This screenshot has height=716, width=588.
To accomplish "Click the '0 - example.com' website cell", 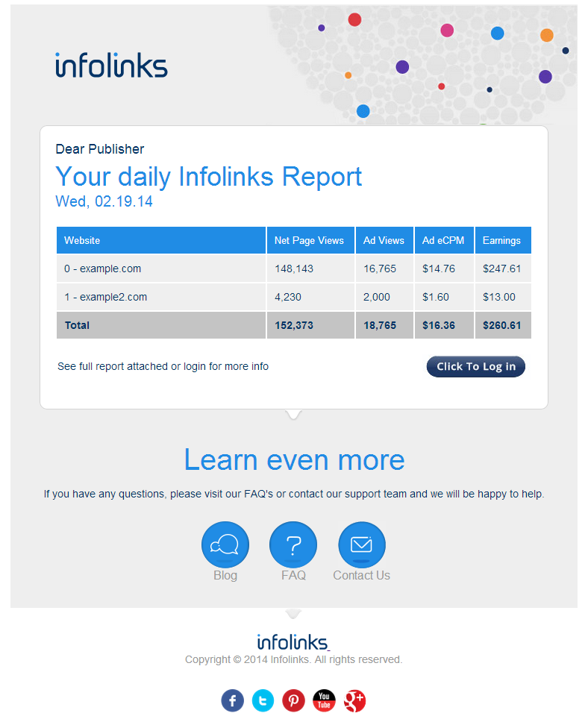I will [161, 268].
